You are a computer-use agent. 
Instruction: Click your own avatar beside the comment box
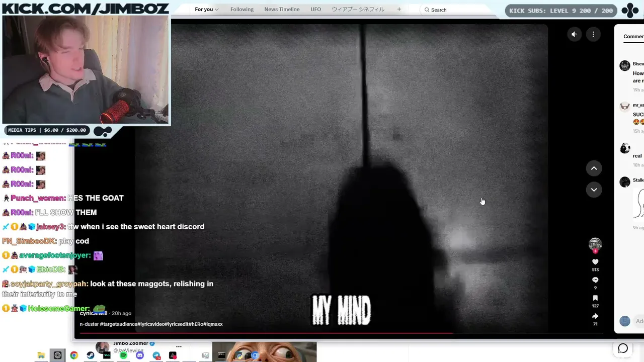coord(625,321)
